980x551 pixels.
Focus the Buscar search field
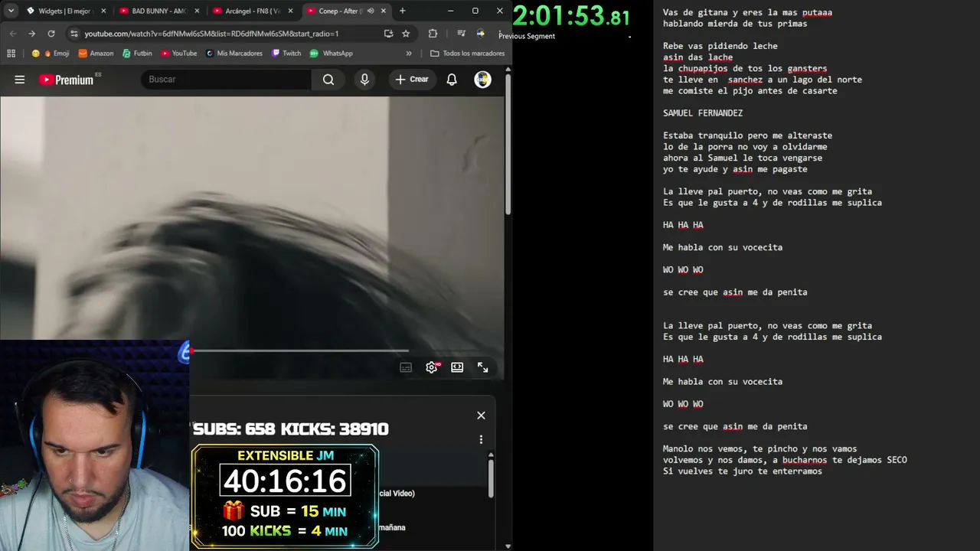click(x=226, y=80)
